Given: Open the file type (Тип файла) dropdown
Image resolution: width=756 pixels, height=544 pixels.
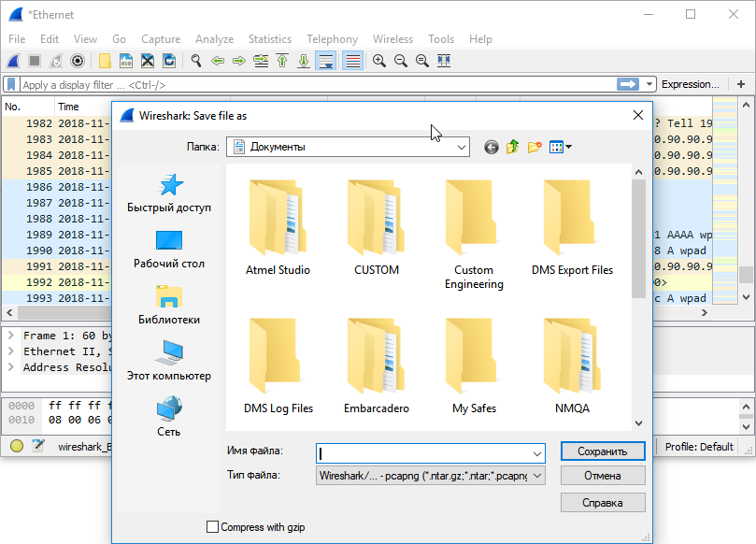Looking at the screenshot, I should 537,476.
